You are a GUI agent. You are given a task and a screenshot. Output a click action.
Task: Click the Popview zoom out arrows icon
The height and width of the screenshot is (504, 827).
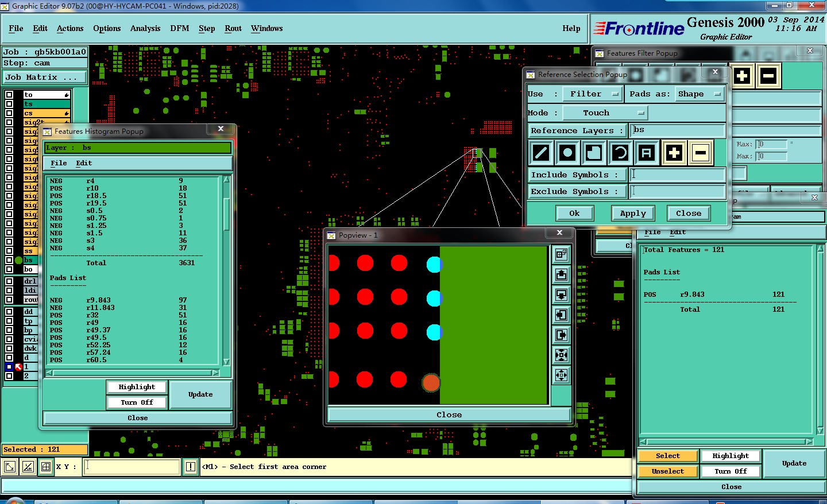coord(561,375)
